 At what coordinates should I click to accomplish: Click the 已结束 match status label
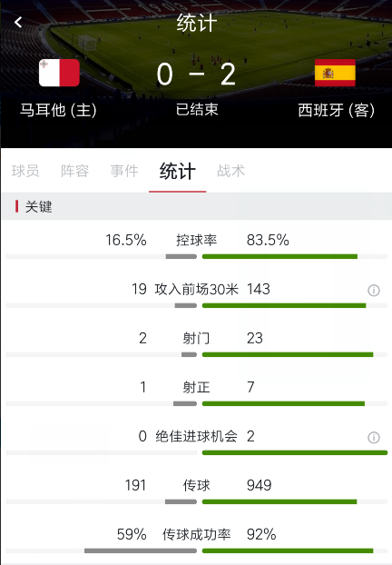(197, 109)
